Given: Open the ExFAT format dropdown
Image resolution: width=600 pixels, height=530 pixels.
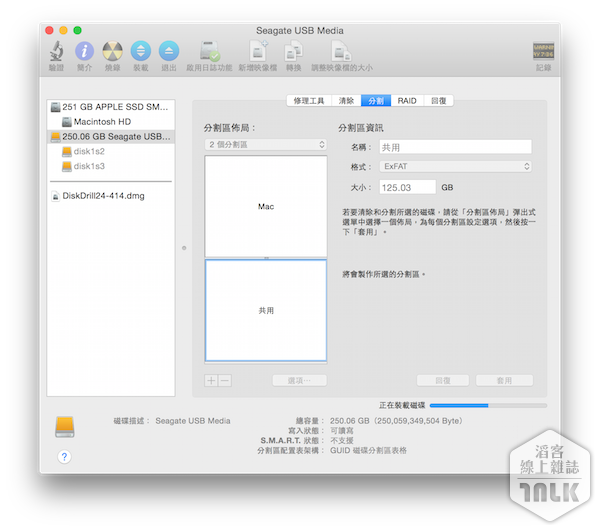Looking at the screenshot, I should pos(455,166).
